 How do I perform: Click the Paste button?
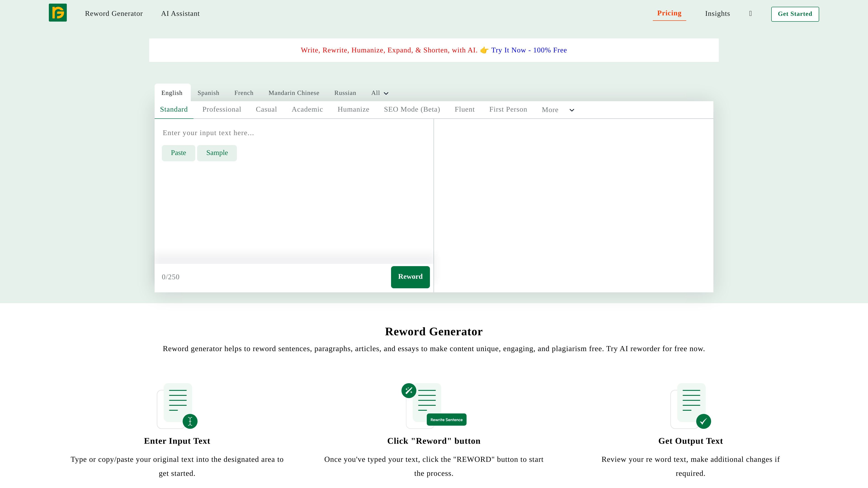(179, 153)
